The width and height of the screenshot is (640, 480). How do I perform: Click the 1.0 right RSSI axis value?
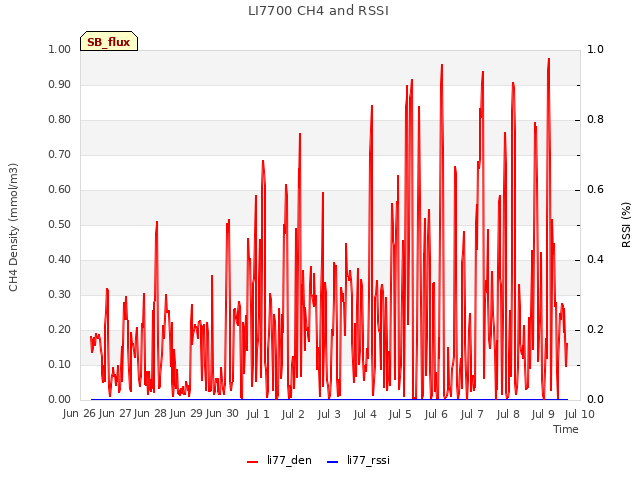click(x=595, y=49)
